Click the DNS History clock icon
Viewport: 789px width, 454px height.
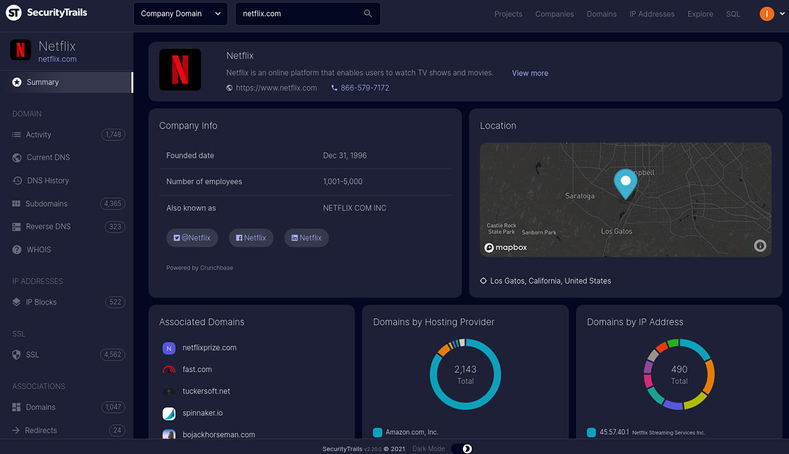coord(17,180)
